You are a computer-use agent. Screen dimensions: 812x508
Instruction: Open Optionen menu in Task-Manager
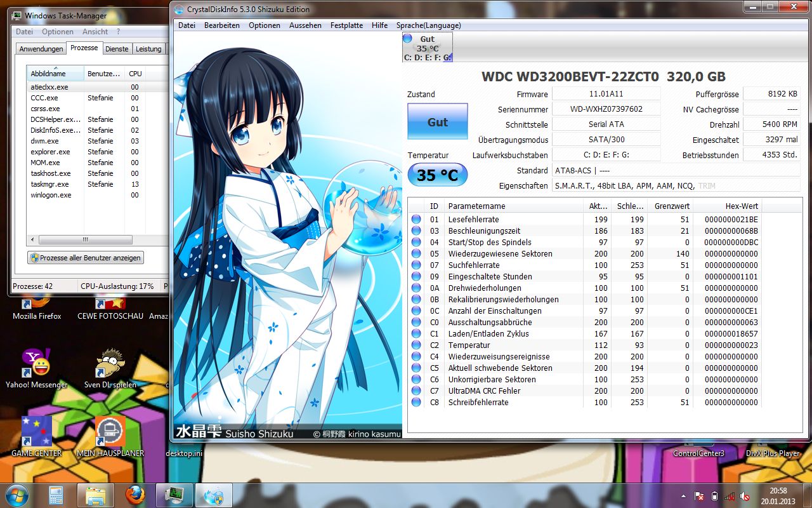pos(58,32)
